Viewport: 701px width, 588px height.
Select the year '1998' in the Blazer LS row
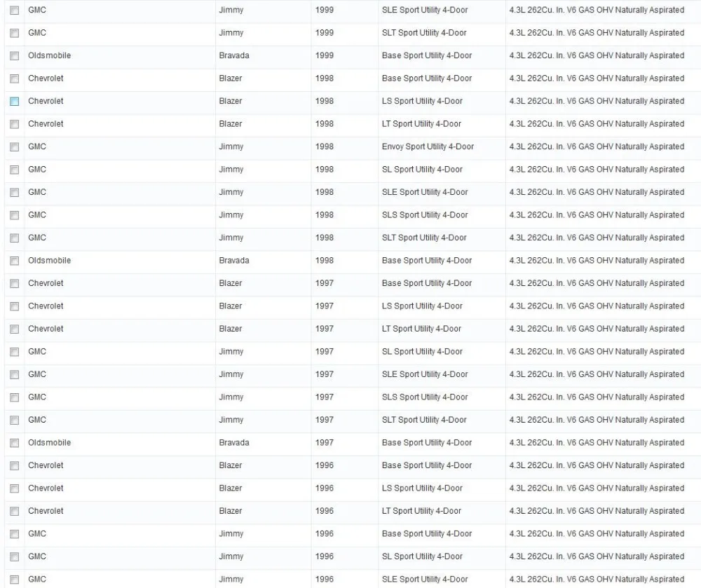point(324,101)
